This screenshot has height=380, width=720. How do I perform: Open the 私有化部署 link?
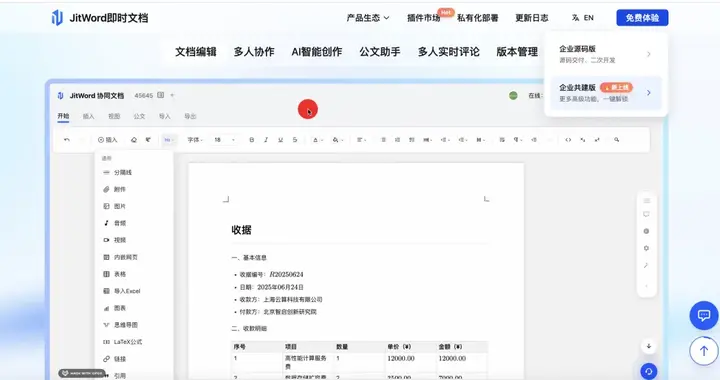478,18
